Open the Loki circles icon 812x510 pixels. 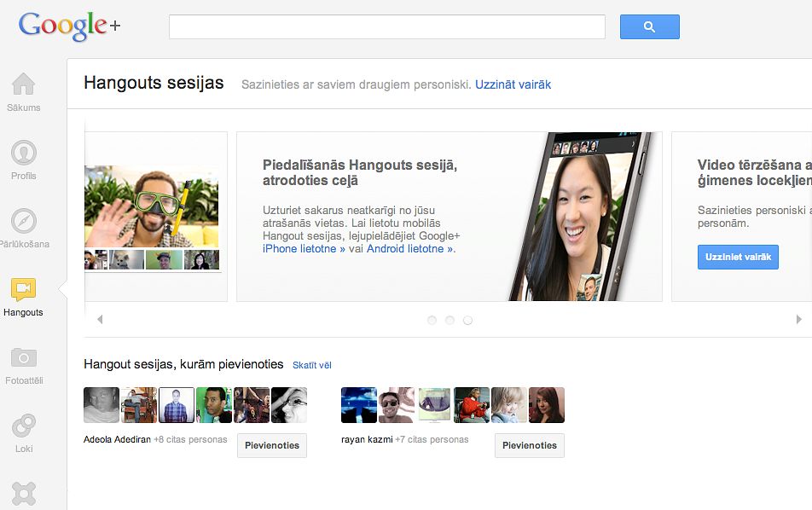point(23,426)
